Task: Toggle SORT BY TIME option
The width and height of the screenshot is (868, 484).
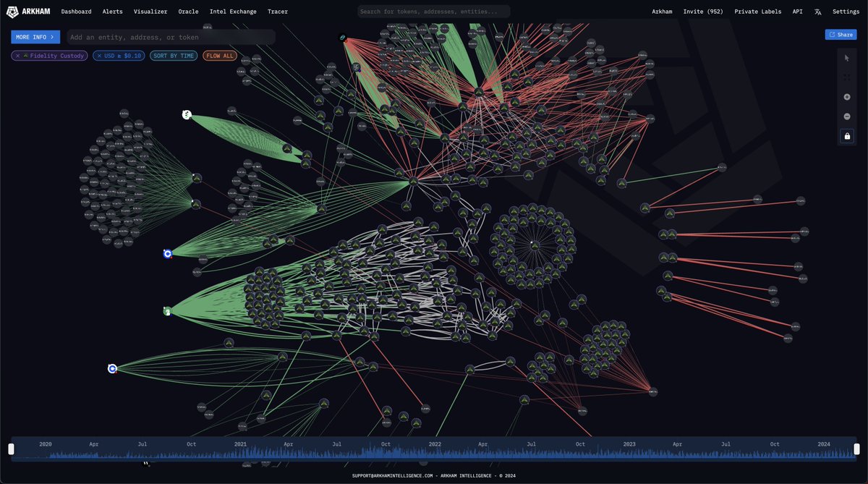Action: pos(174,56)
